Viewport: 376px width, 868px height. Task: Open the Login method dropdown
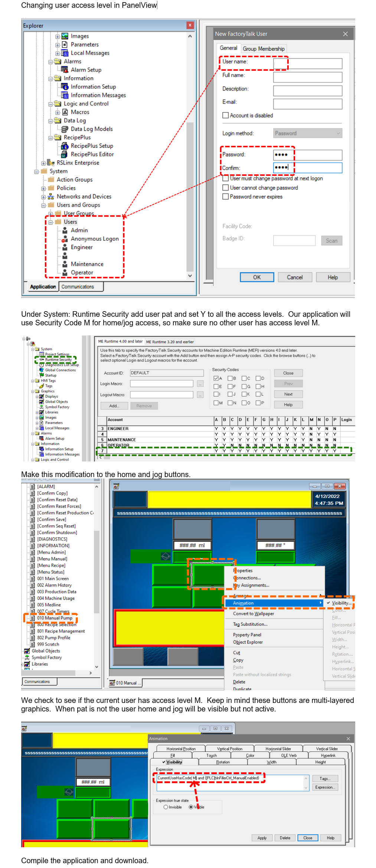[308, 133]
